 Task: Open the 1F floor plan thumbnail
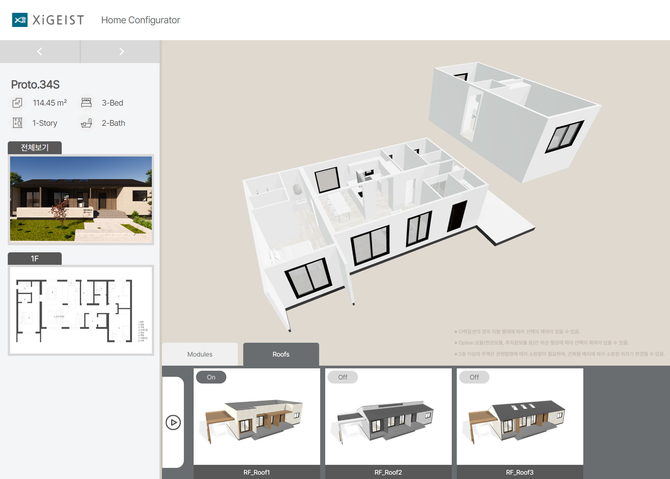[80, 310]
